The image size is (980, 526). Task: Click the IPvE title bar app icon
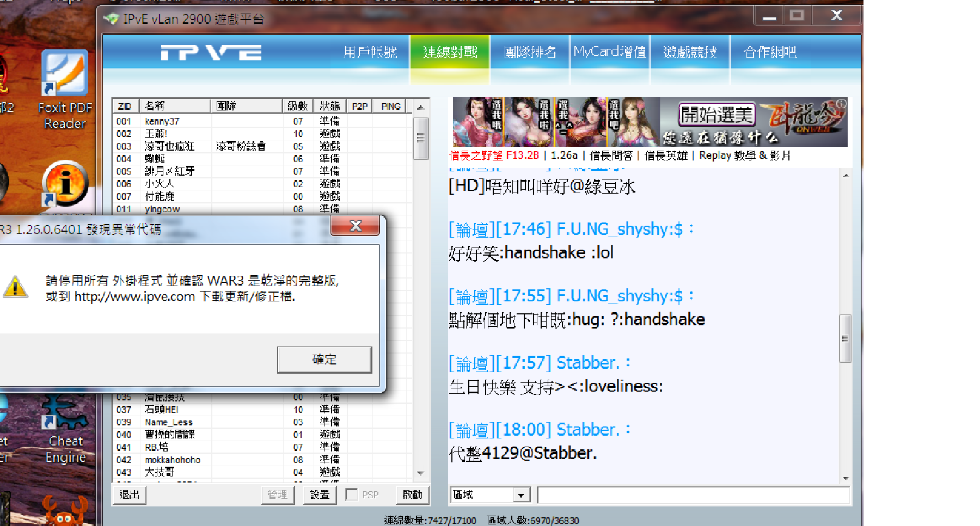(112, 19)
